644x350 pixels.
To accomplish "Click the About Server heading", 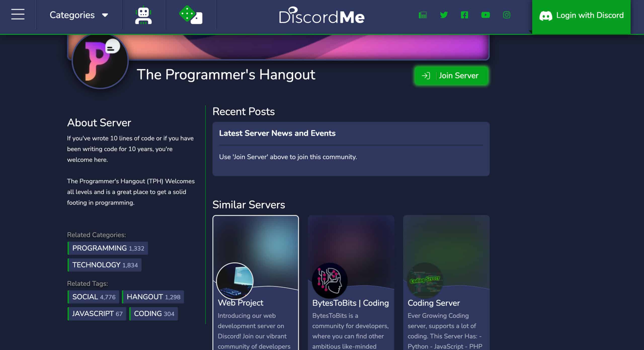I will pos(99,123).
